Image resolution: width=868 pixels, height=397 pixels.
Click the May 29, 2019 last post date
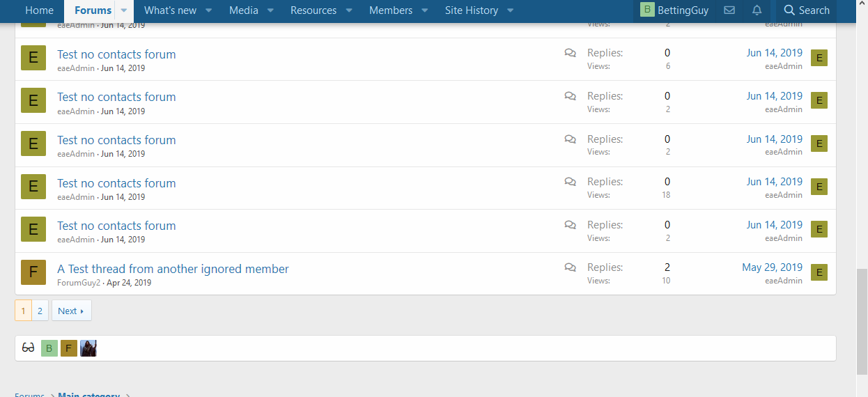click(772, 267)
